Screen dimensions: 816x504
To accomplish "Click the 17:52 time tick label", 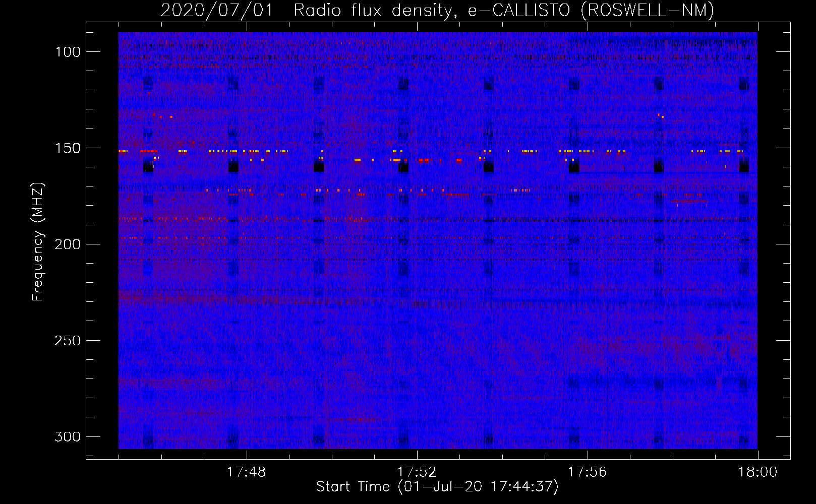I will click(x=417, y=472).
